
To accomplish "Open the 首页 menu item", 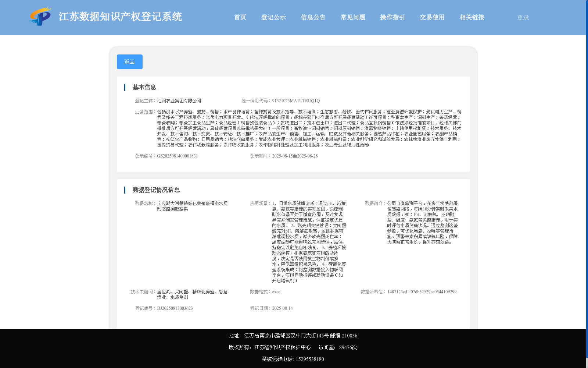I will tap(240, 17).
